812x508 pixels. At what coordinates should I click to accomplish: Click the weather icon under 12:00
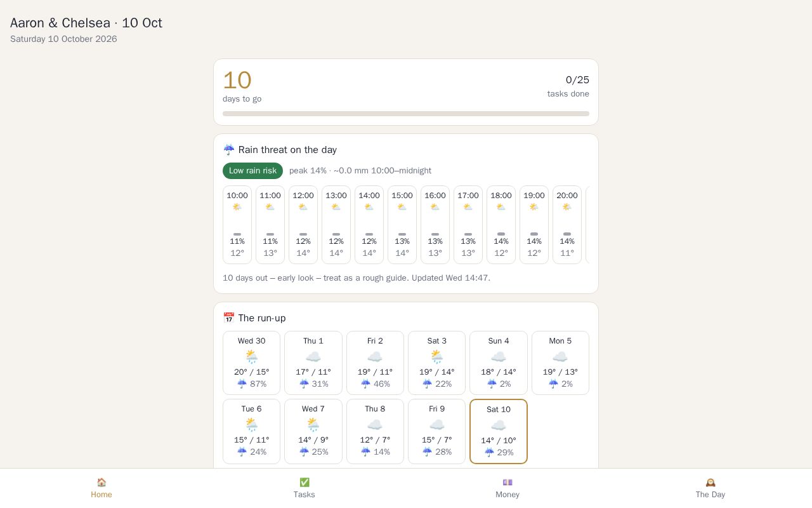(303, 207)
